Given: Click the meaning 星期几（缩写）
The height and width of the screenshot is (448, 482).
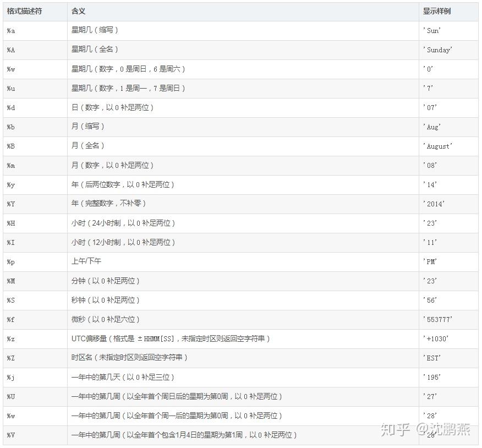Looking at the screenshot, I should 95,30.
